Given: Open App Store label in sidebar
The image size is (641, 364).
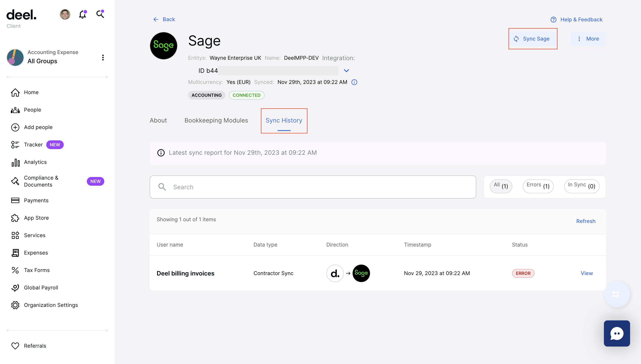Looking at the screenshot, I should pos(36,218).
